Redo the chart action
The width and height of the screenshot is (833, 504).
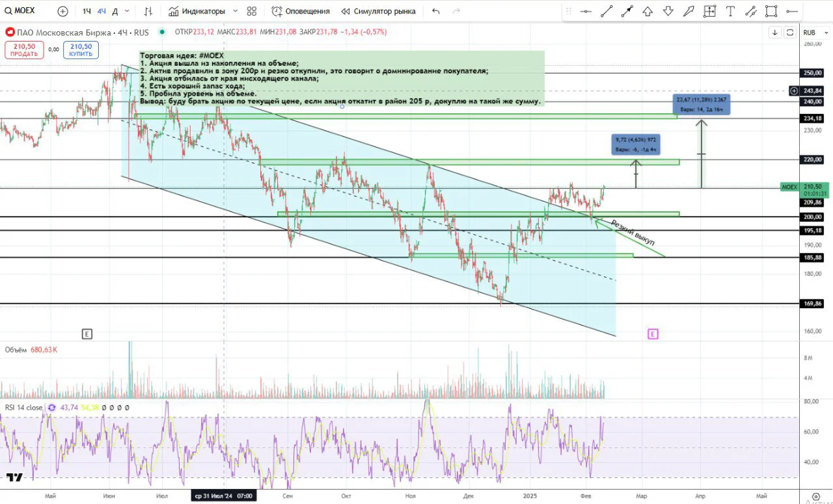[x=456, y=11]
